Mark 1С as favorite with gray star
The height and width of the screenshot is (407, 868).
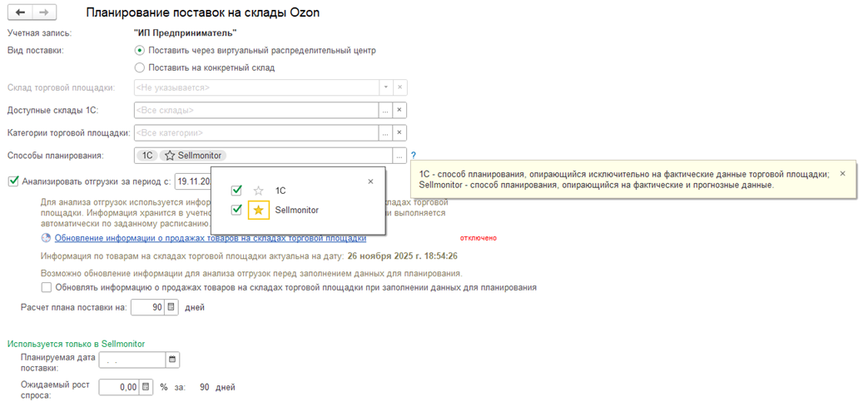click(259, 191)
